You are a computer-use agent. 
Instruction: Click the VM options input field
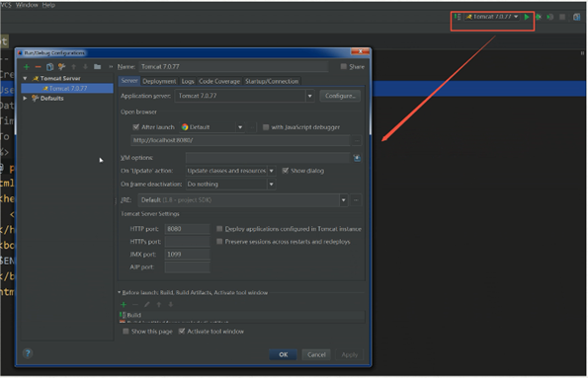pyautogui.click(x=268, y=158)
